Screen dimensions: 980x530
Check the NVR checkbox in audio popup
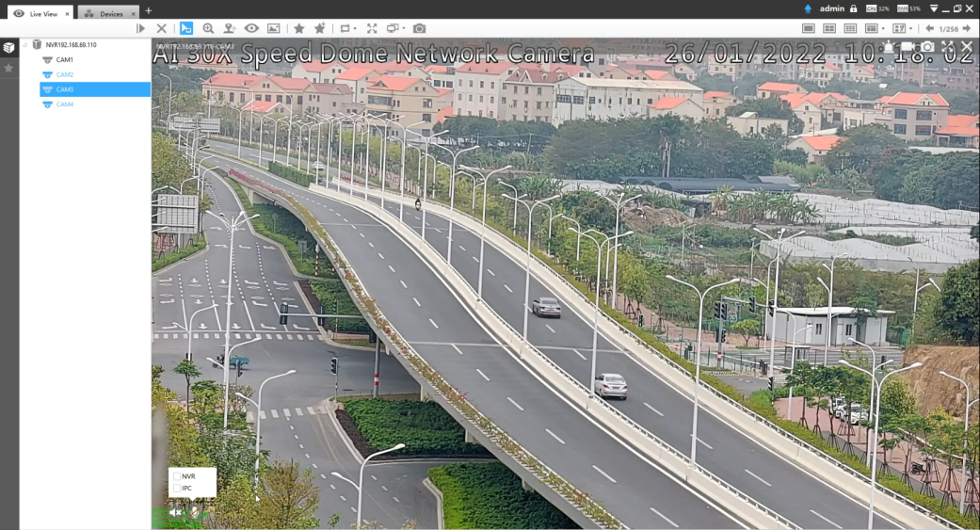(177, 476)
